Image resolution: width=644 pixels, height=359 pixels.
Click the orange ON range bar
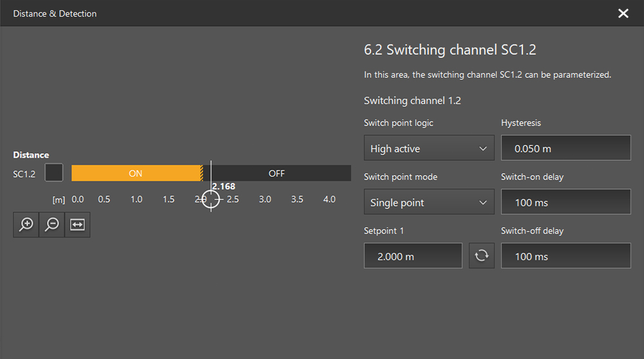tap(135, 173)
